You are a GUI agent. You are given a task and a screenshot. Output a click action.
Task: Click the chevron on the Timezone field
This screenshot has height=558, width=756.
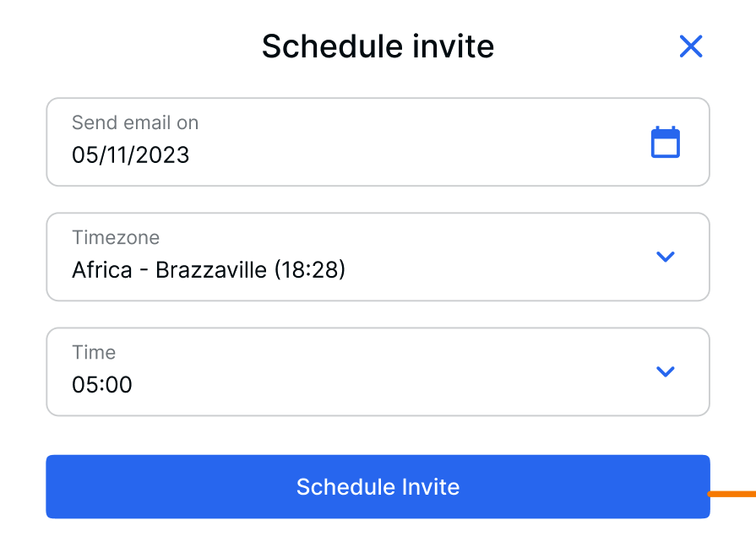(x=666, y=257)
